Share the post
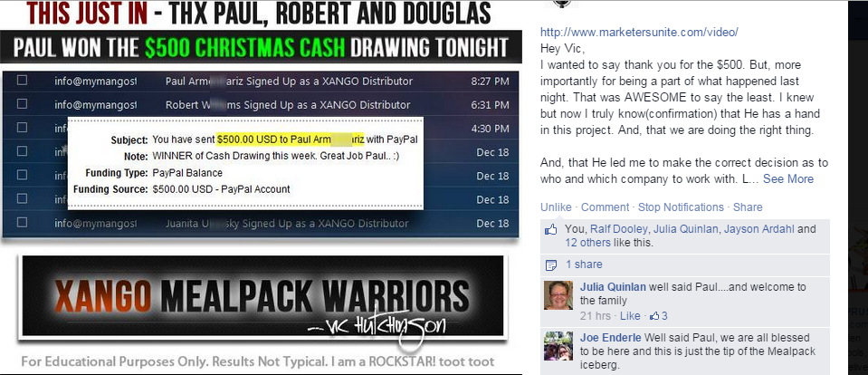The image size is (868, 375). [748, 207]
